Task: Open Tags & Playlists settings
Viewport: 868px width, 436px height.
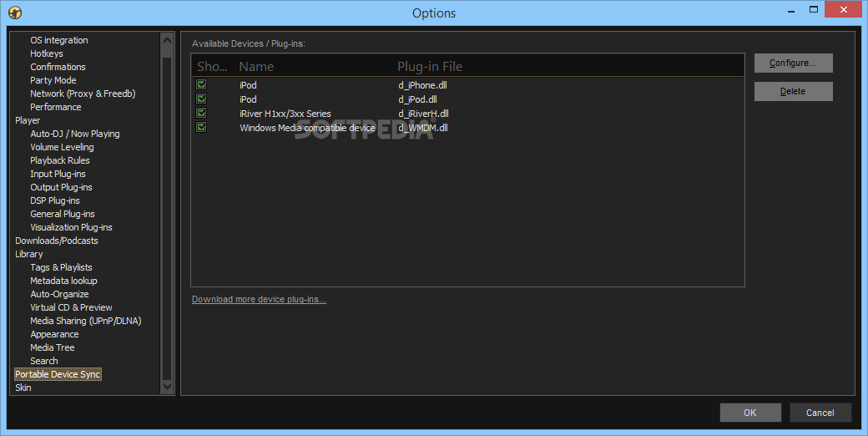Action: (62, 267)
